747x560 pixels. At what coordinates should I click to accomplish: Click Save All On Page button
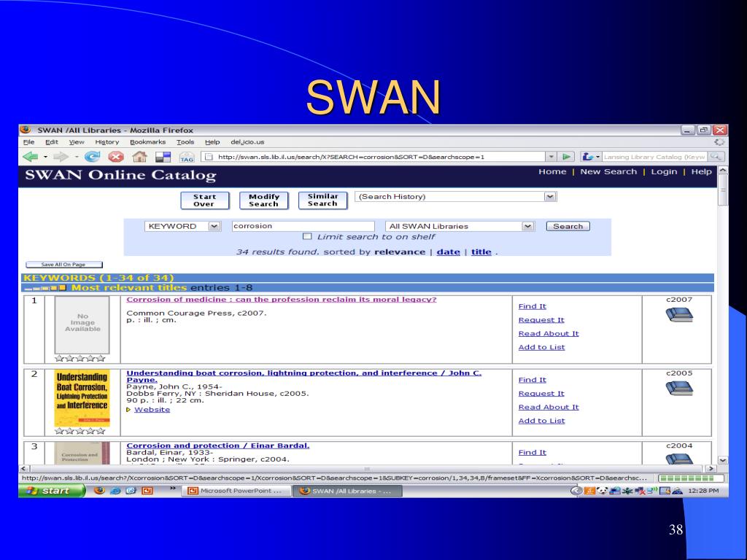(x=64, y=264)
